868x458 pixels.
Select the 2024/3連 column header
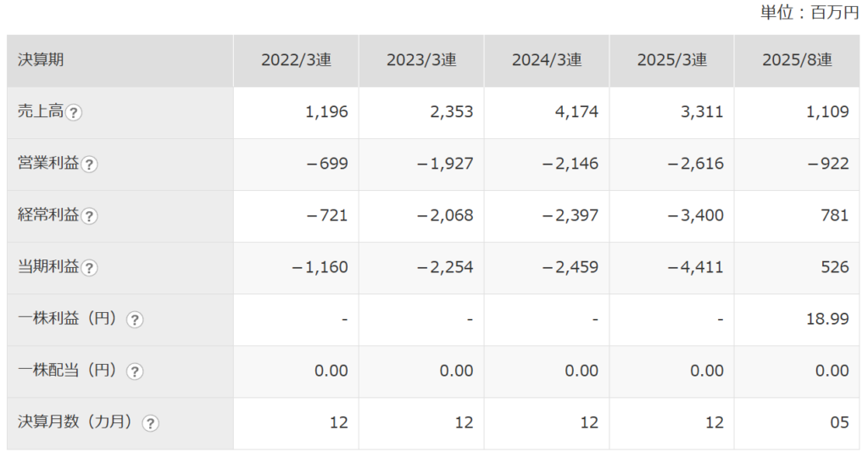[x=547, y=60]
